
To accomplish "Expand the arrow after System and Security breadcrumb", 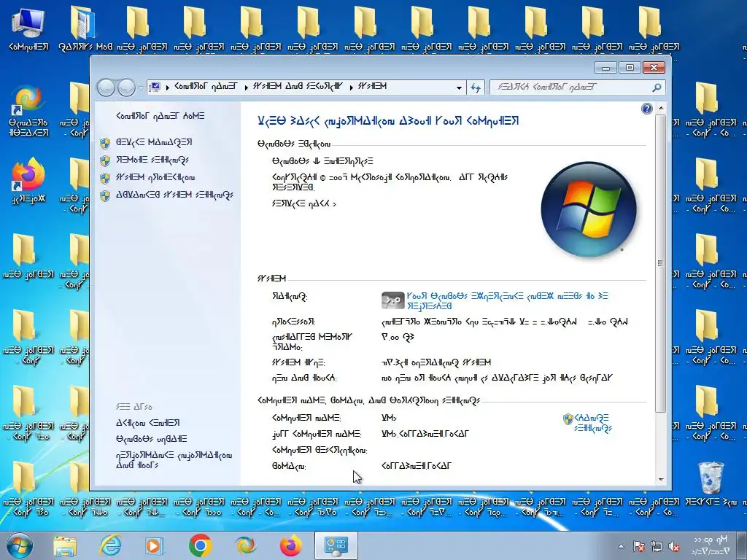I will (x=351, y=87).
